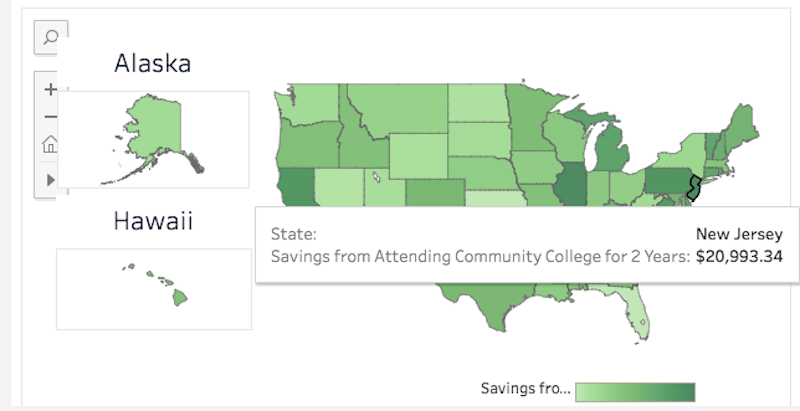Select Illinois on the map
The image size is (800, 411).
click(x=570, y=185)
